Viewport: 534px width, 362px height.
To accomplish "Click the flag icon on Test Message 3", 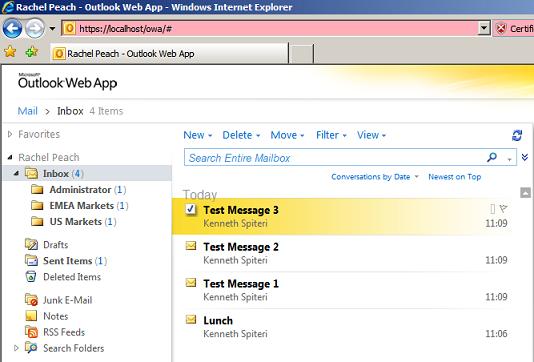I will [x=503, y=208].
